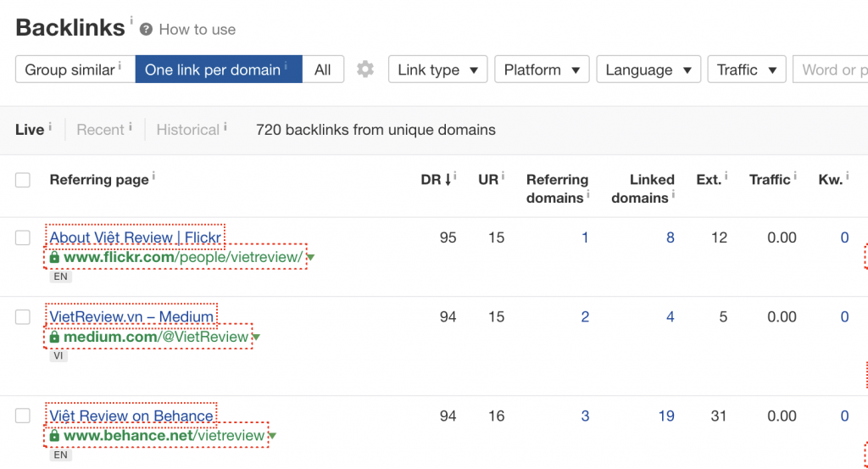The width and height of the screenshot is (868, 469).
Task: Open the backlinks settings gear icon
Action: [365, 70]
